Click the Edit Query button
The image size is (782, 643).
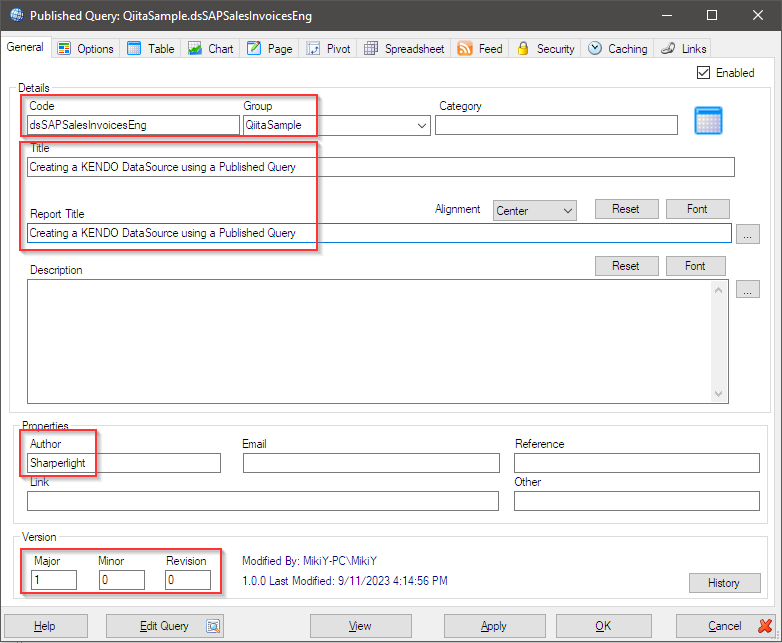tap(165, 626)
